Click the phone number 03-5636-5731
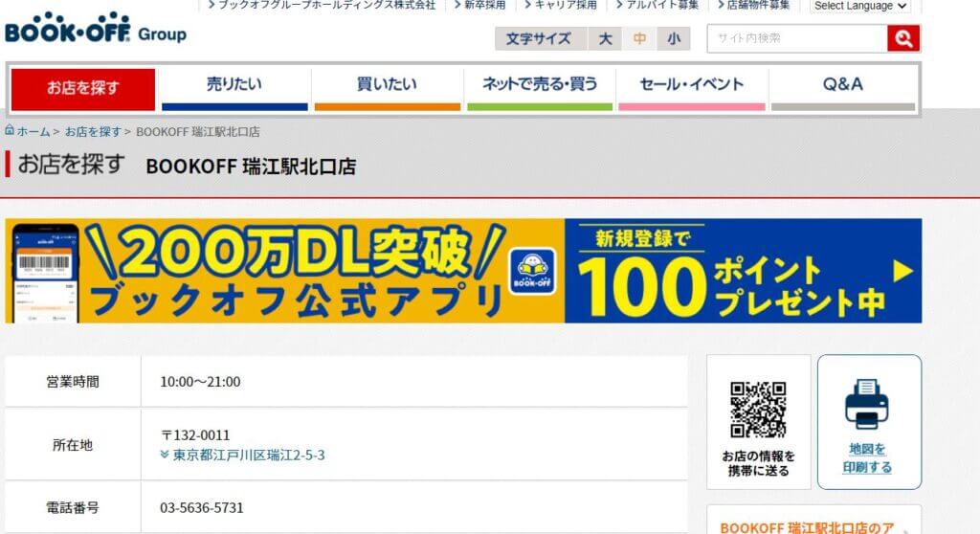The width and height of the screenshot is (980, 534). point(202,508)
